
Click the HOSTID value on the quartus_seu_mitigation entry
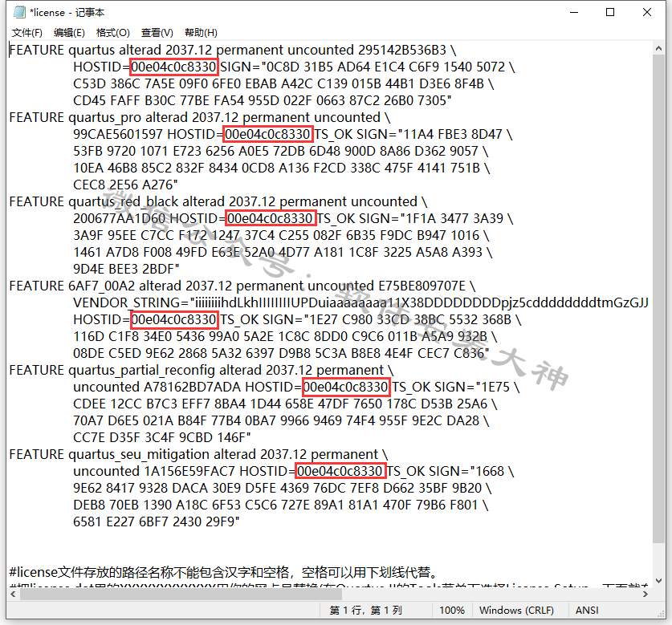click(x=340, y=471)
